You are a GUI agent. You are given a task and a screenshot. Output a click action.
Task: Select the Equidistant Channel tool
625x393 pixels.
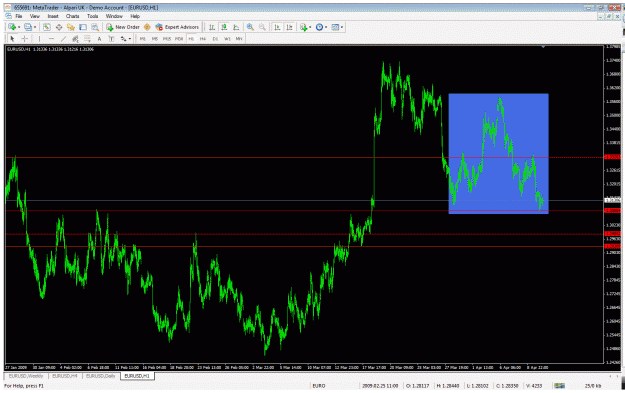click(x=75, y=39)
